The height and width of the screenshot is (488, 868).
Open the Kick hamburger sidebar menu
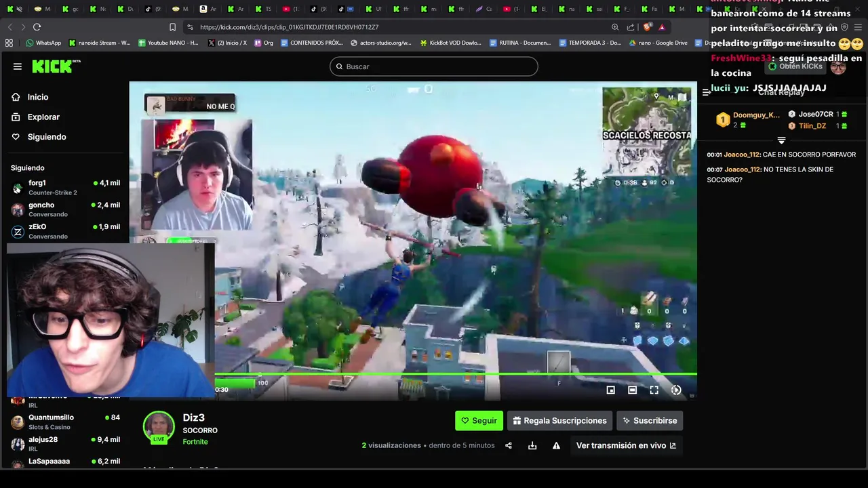point(18,66)
